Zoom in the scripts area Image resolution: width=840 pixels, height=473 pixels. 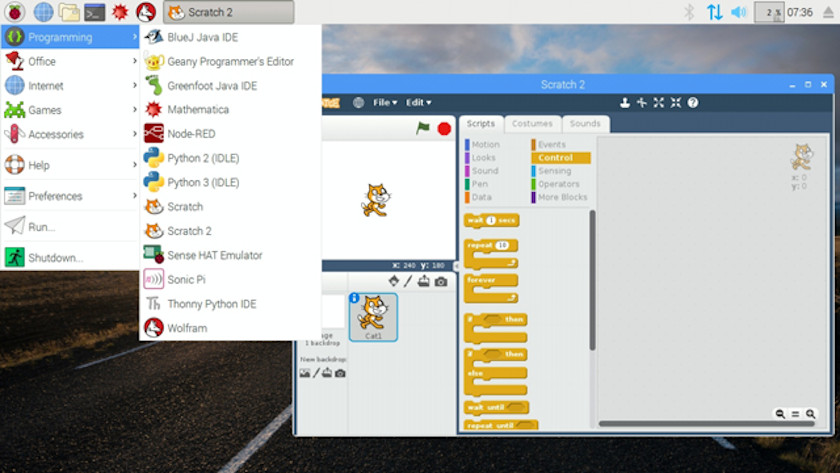[x=811, y=414]
